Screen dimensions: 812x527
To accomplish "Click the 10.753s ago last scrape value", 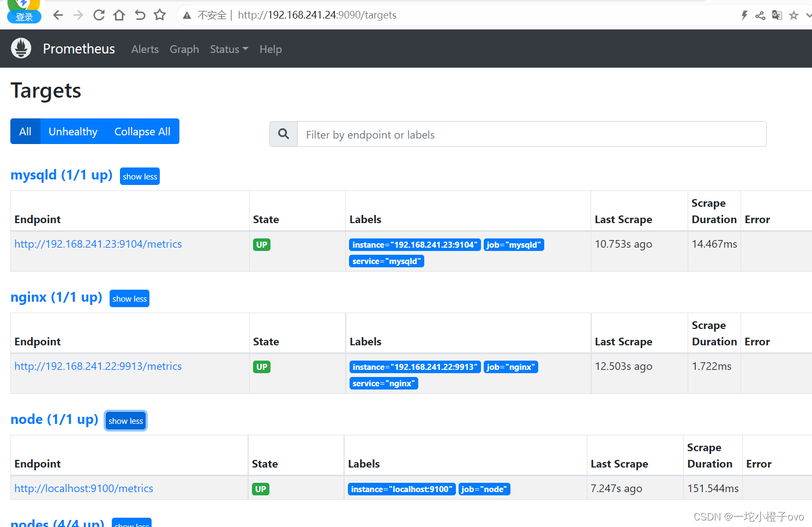I will click(x=623, y=244).
